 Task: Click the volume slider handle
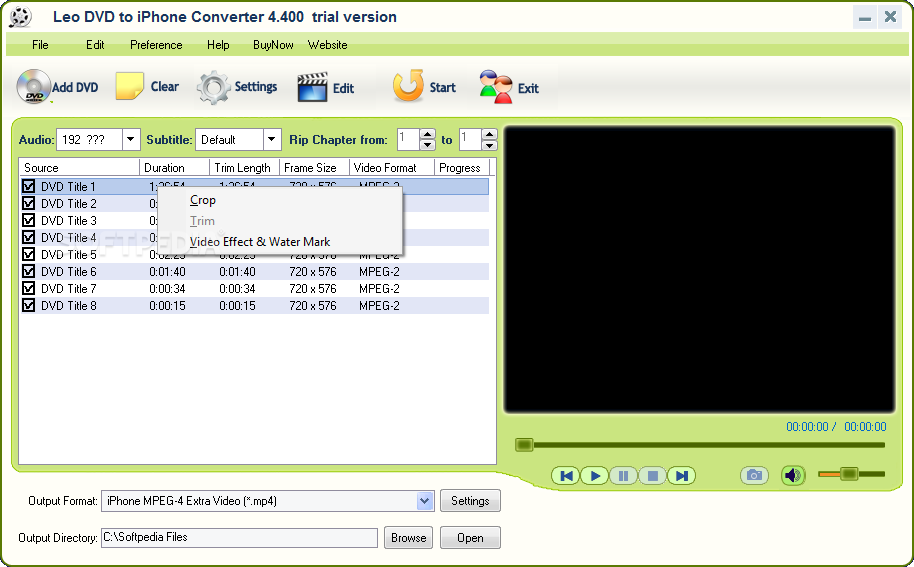pos(849,474)
